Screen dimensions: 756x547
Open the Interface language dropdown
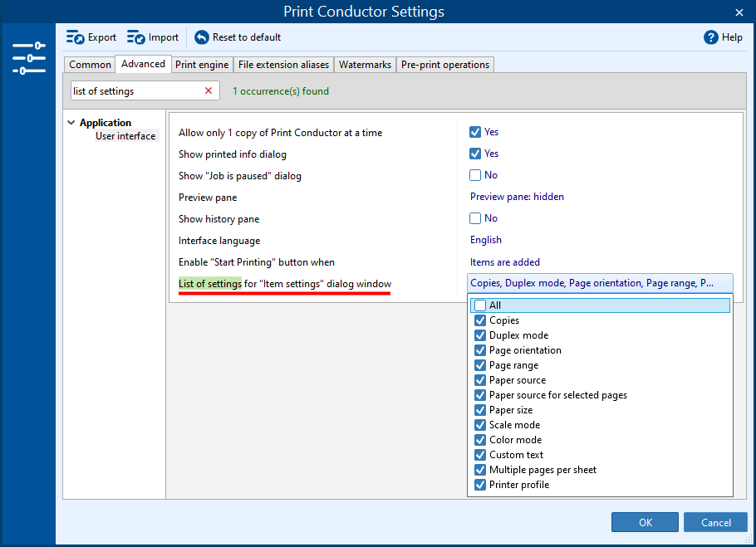click(486, 240)
